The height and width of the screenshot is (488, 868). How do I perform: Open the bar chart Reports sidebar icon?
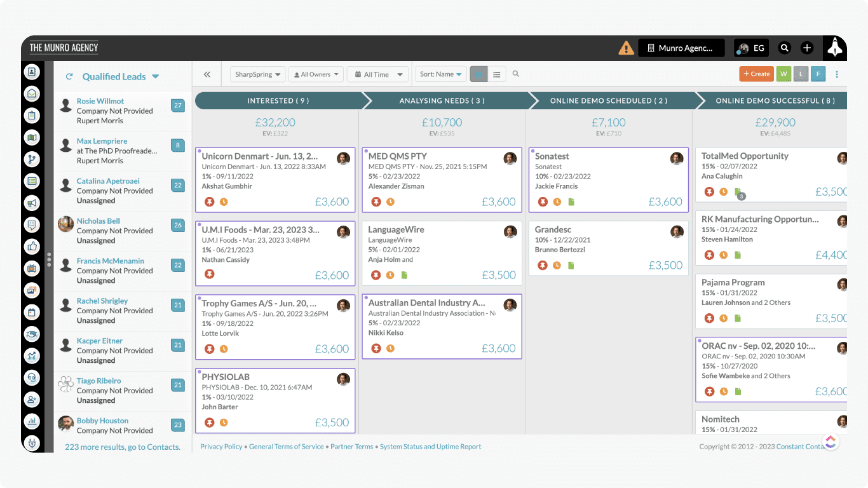[32, 421]
